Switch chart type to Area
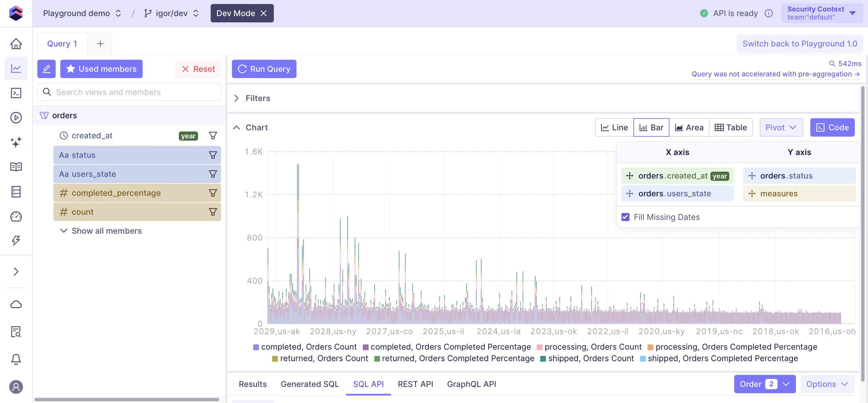The width and height of the screenshot is (868, 403). pyautogui.click(x=689, y=127)
